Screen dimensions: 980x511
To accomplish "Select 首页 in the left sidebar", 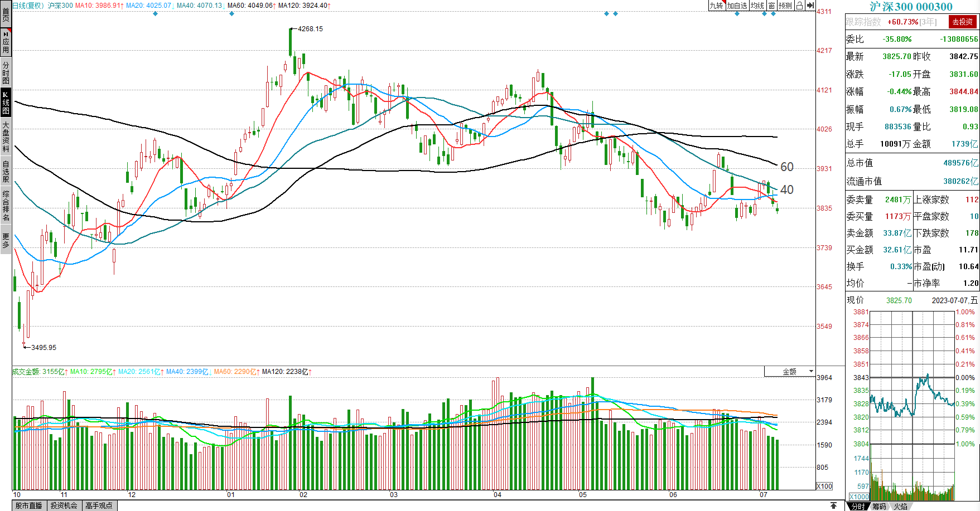I will (6, 14).
